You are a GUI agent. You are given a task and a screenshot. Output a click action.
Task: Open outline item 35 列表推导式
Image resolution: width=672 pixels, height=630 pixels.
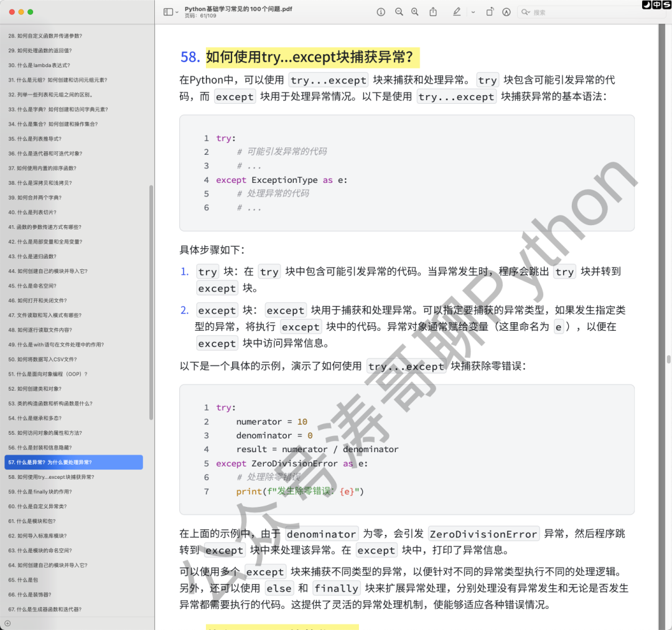click(35, 139)
